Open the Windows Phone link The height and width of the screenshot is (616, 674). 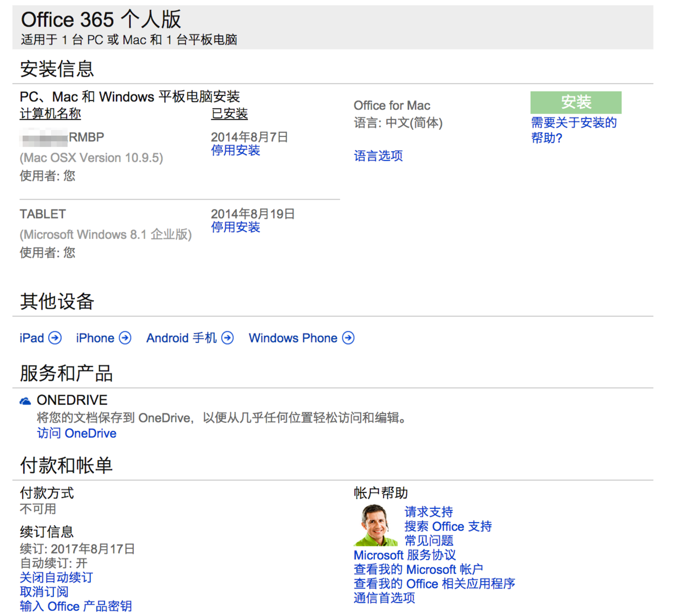coord(293,338)
